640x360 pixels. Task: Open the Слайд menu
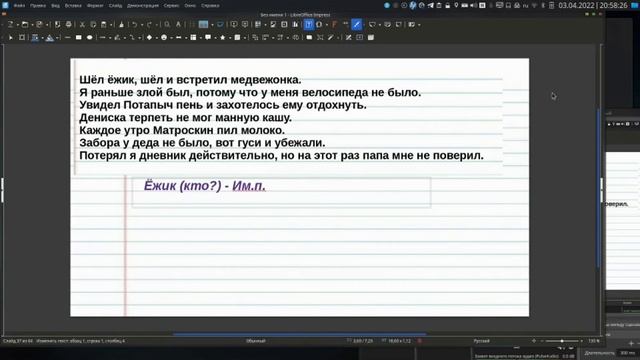pyautogui.click(x=116, y=6)
